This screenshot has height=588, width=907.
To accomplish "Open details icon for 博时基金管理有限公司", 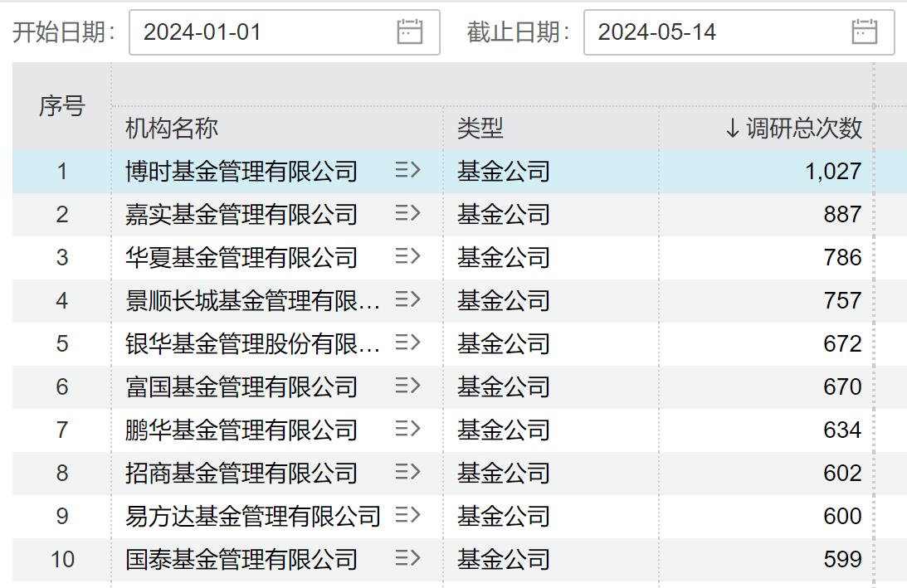I will 407,170.
